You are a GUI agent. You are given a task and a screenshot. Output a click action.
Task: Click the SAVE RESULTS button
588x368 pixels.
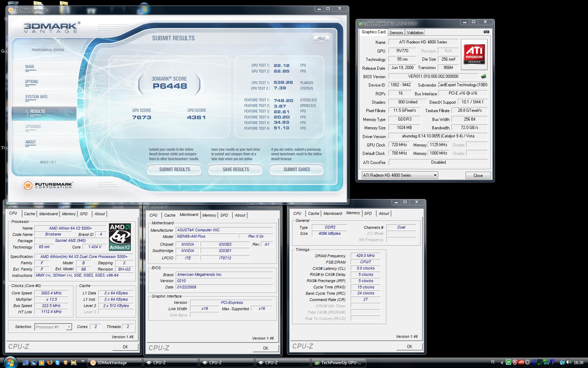click(236, 169)
